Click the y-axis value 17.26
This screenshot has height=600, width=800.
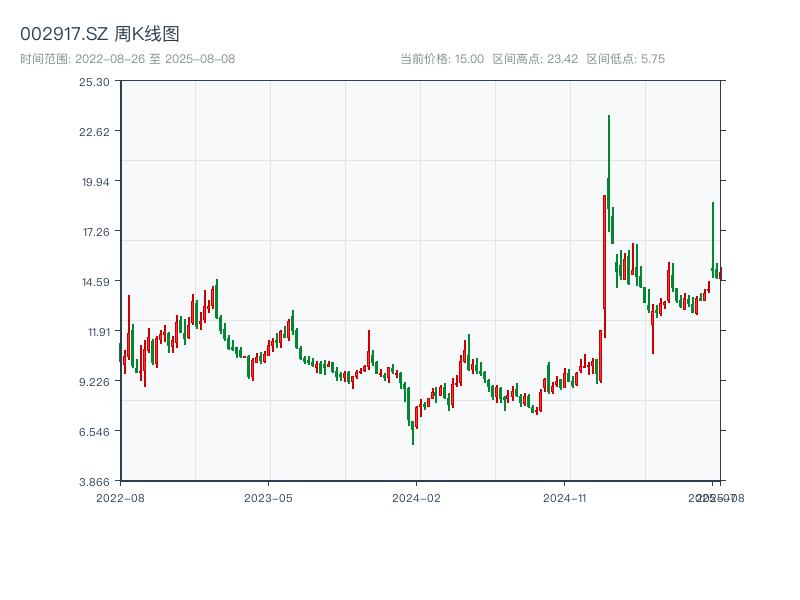96,232
